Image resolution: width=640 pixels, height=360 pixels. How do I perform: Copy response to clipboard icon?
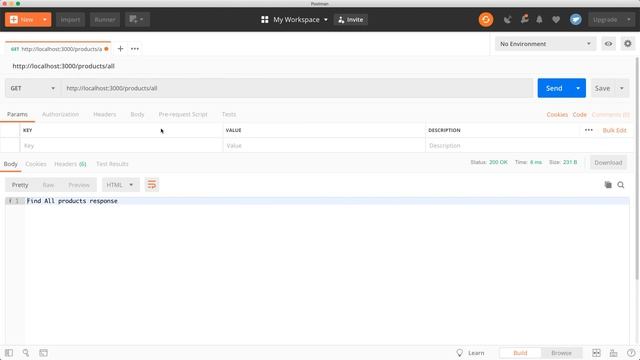[608, 185]
